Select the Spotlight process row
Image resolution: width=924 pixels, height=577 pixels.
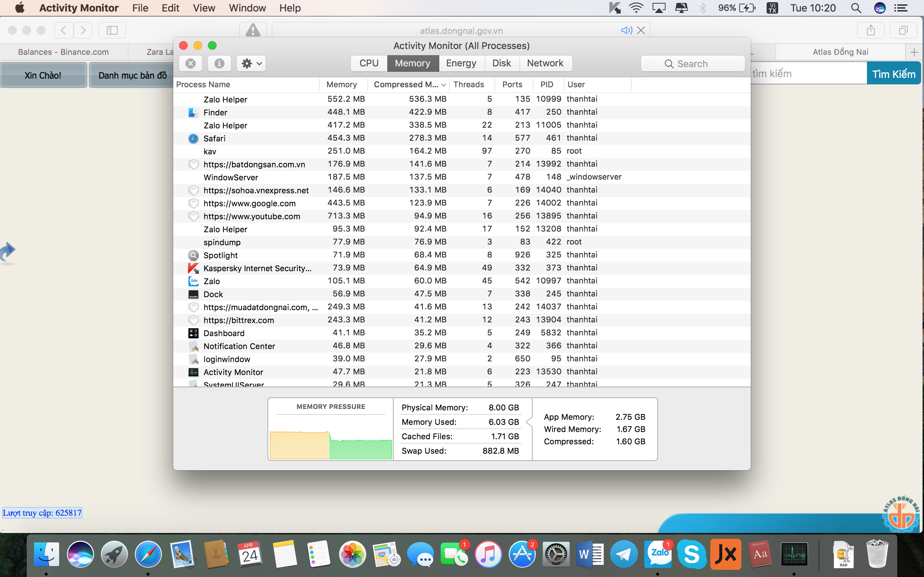pyautogui.click(x=462, y=255)
